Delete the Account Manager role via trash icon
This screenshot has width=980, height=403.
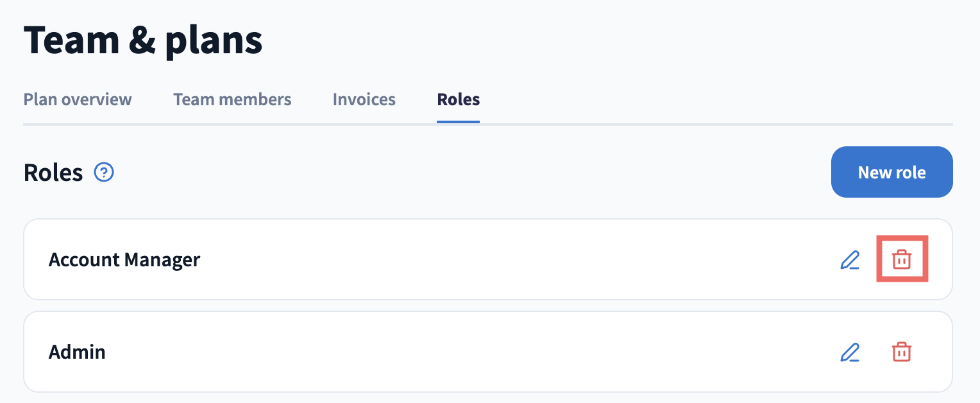(x=902, y=259)
